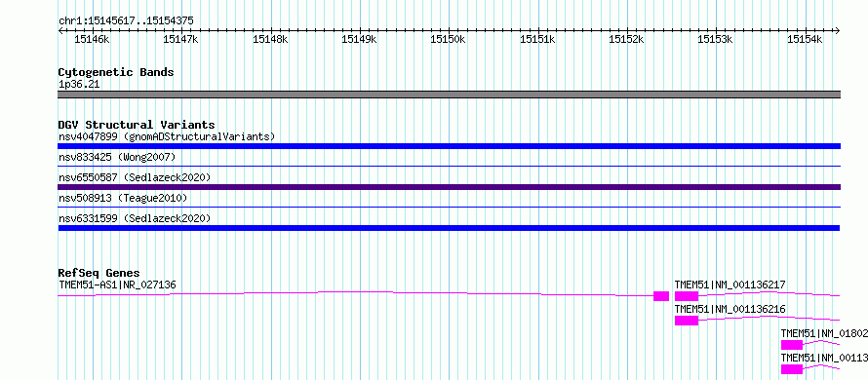Click the thin blue nsv508913 variant line
Image resolution: width=868 pixels, height=380 pixels.
(450, 207)
